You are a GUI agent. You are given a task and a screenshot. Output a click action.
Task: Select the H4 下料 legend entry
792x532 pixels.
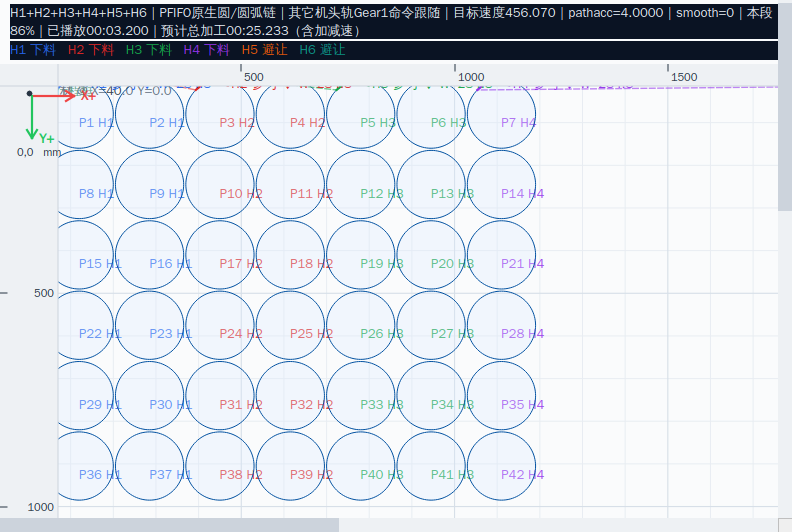click(207, 50)
